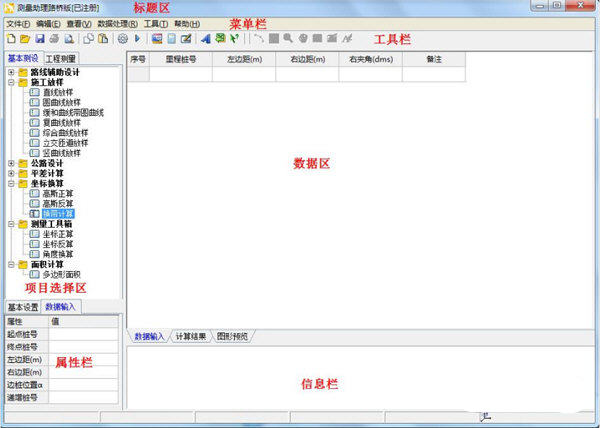The width and height of the screenshot is (600, 428).
Task: Click the picture toolbar icon beside Run
Action: tap(157, 39)
